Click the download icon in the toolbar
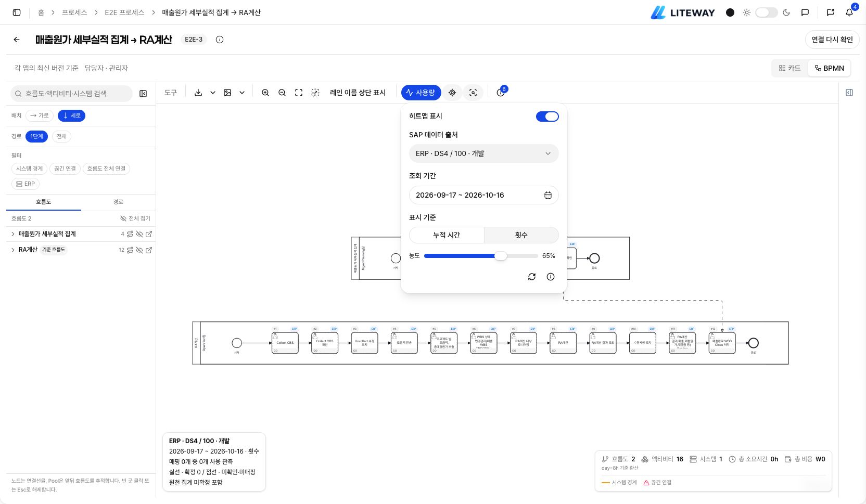Screen dimensions: 866x504 198,93
